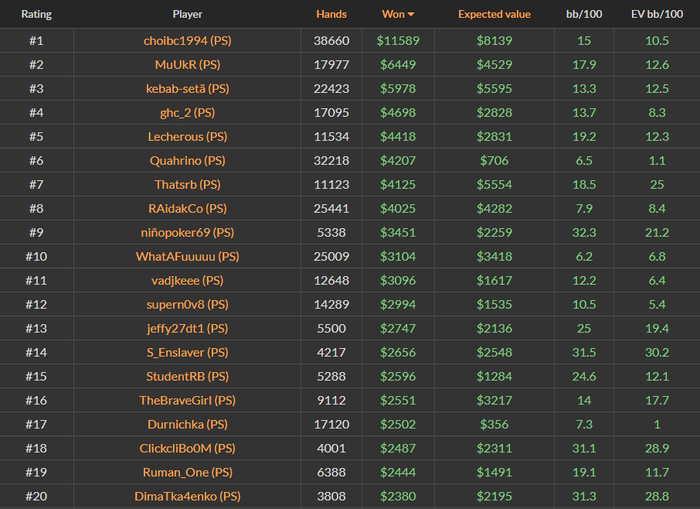Select player kebab-setä (PS)
The height and width of the screenshot is (509, 700).
[x=186, y=88]
